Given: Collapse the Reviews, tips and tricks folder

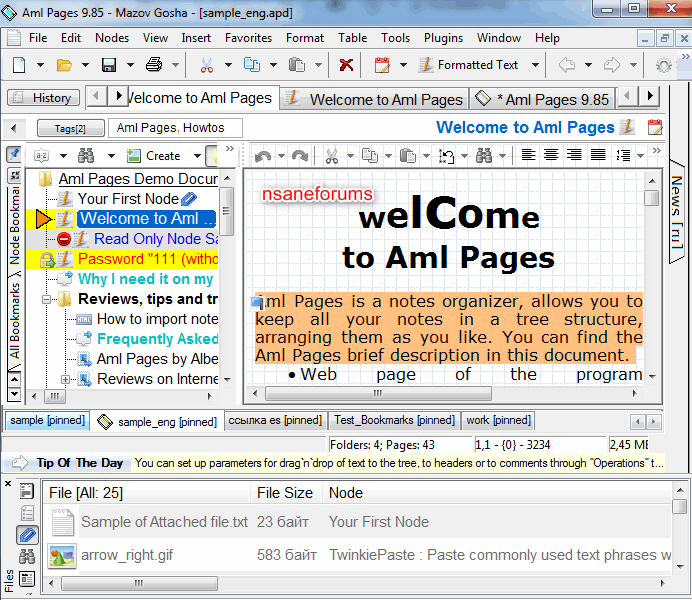Looking at the screenshot, I should coord(46,300).
